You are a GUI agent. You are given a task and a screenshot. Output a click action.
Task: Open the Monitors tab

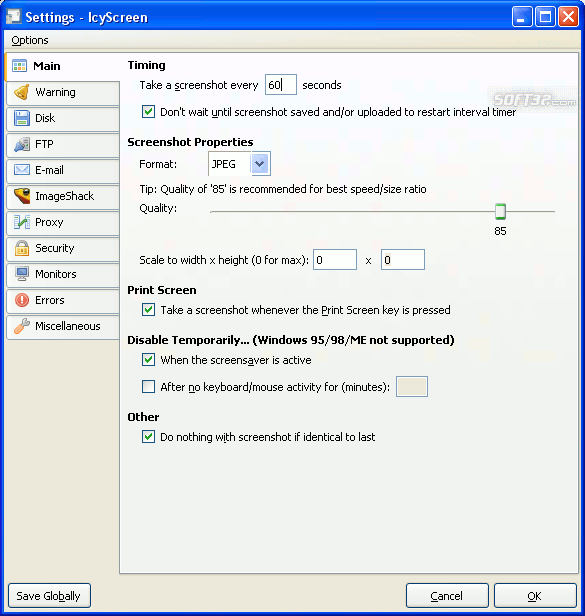(63, 274)
